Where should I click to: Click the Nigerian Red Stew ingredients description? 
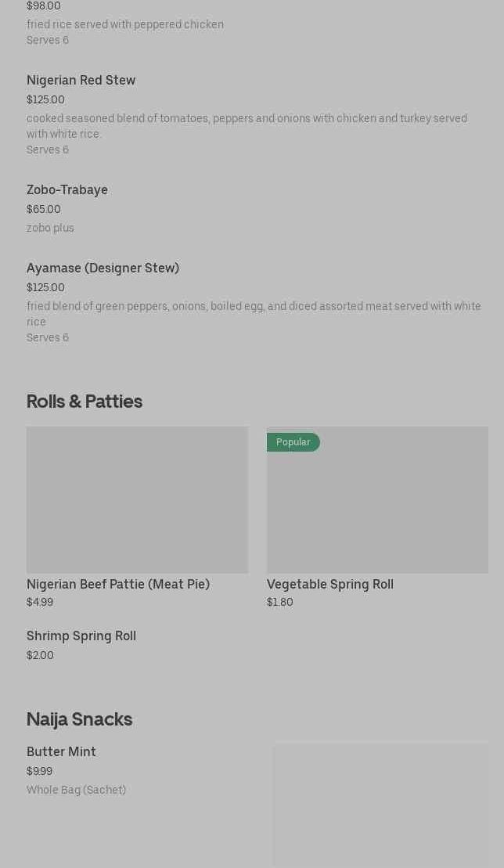(247, 126)
